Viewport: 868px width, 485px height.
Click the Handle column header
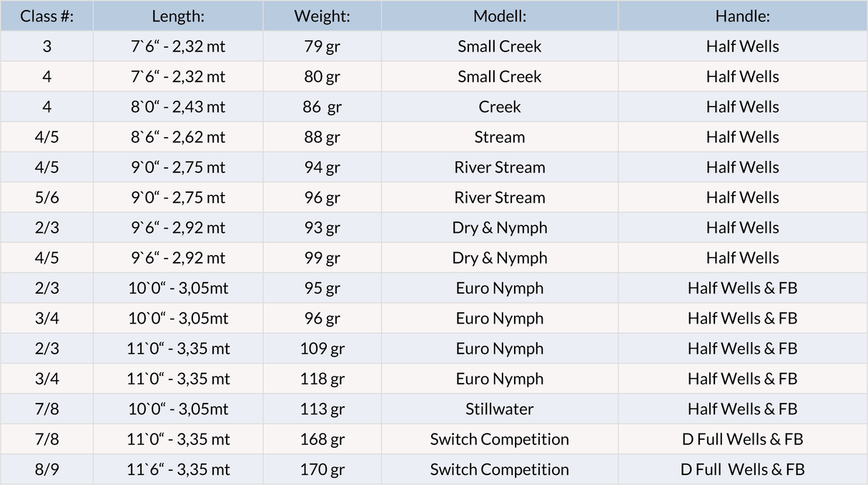coord(742,16)
